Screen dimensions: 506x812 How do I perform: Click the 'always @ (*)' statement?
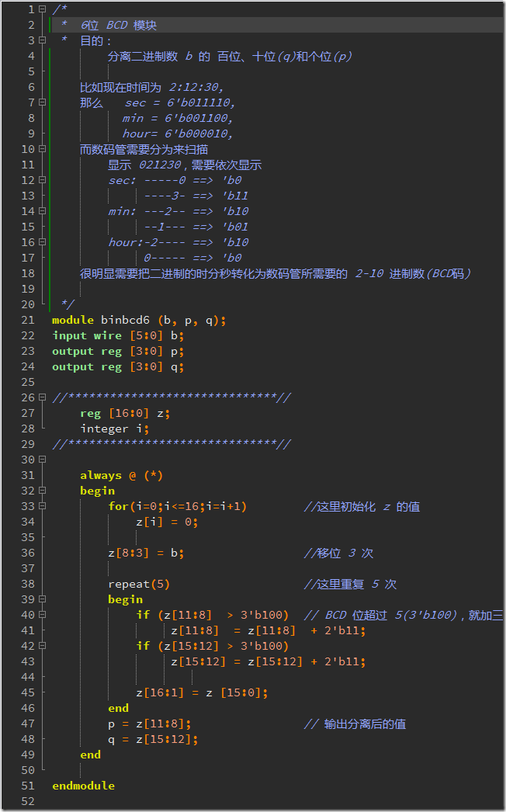[121, 475]
